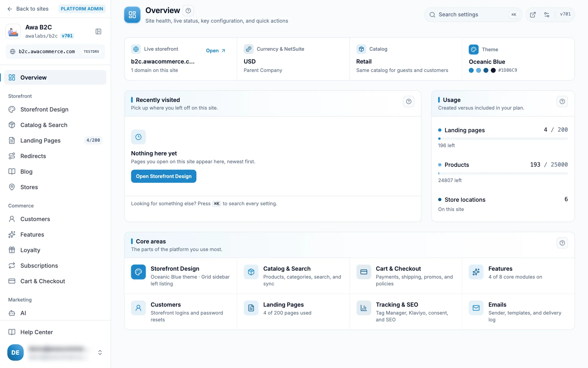This screenshot has width=588, height=368.
Task: Click the v701 tag beside awalabs/b2c
Action: click(67, 36)
